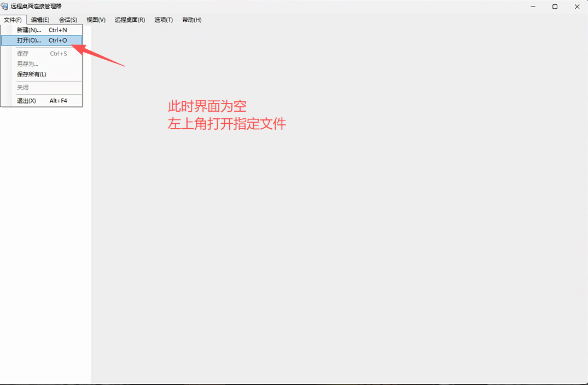Open the 选项(T) menu
This screenshot has height=385, width=588.
[163, 20]
